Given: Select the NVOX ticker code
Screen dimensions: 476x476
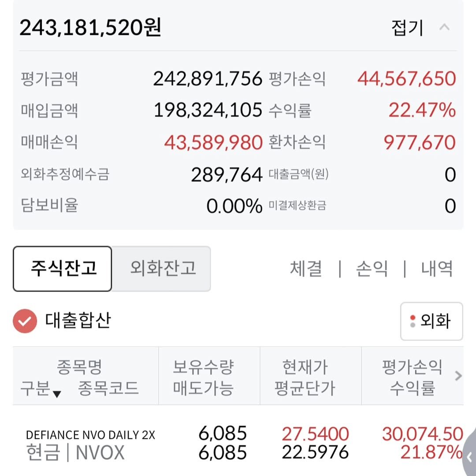Looking at the screenshot, I should (100, 453).
